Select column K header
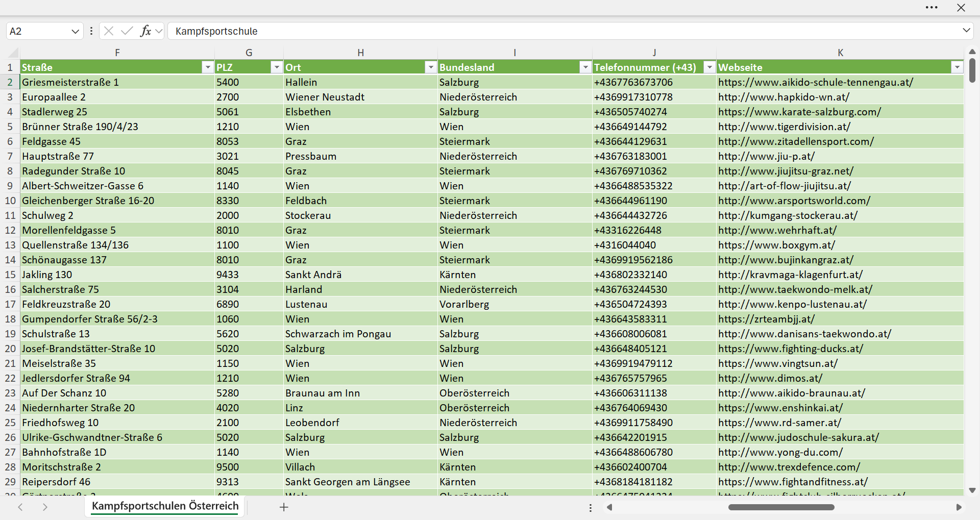Screen dimensions: 980x520 840,53
